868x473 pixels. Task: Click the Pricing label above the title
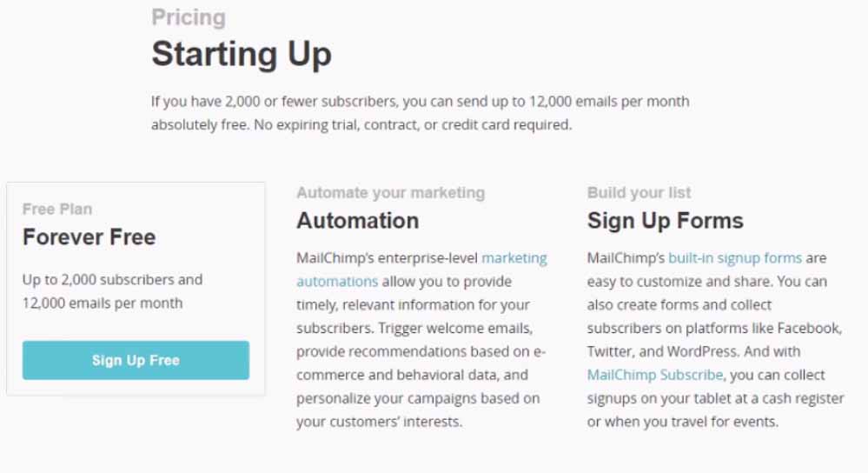point(188,17)
